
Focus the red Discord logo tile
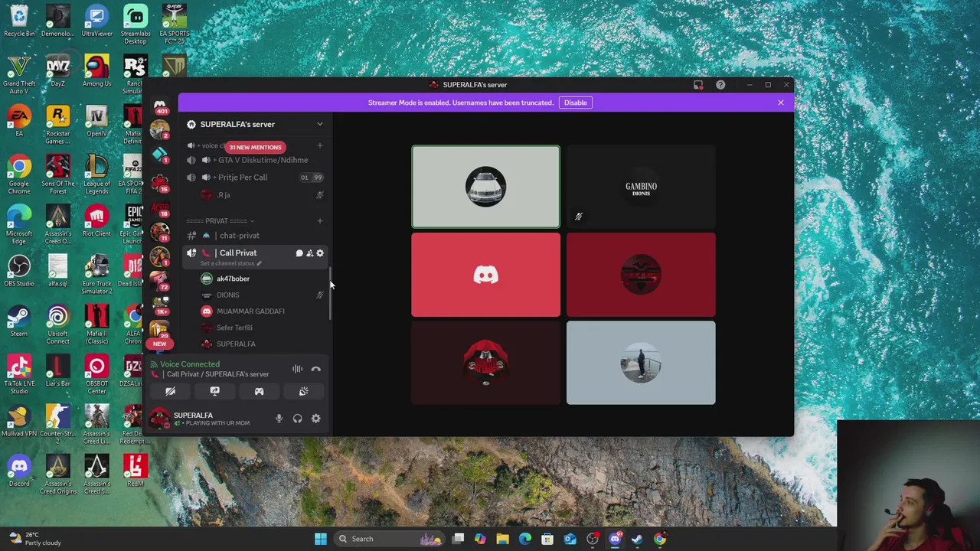click(485, 275)
